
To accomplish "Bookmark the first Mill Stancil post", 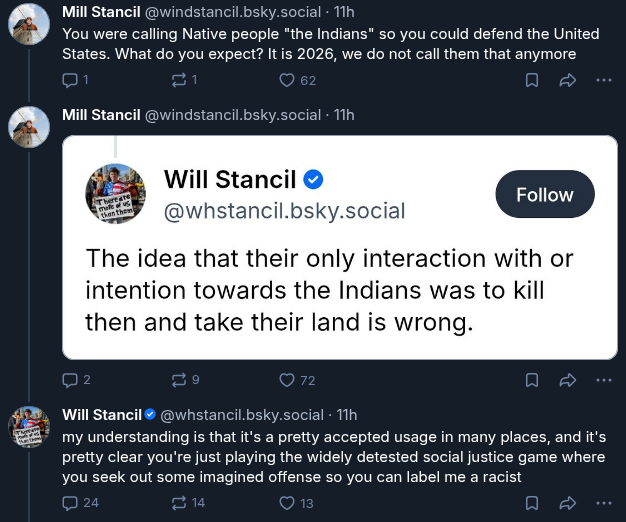I will [532, 80].
